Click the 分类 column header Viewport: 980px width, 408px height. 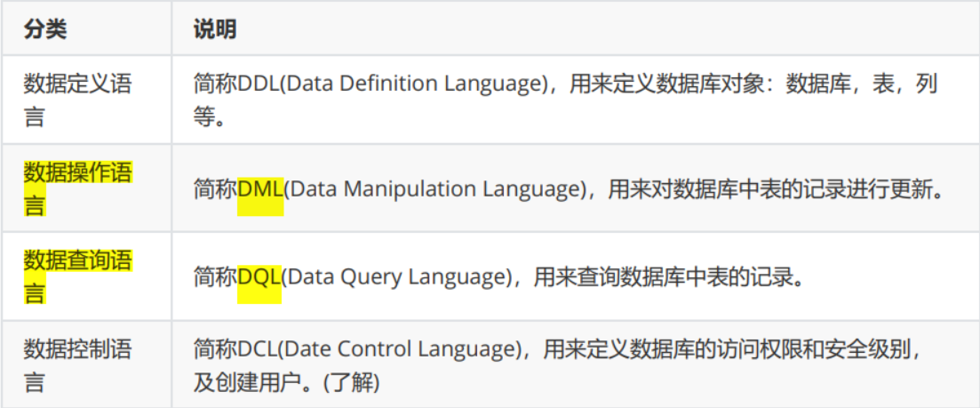click(45, 30)
